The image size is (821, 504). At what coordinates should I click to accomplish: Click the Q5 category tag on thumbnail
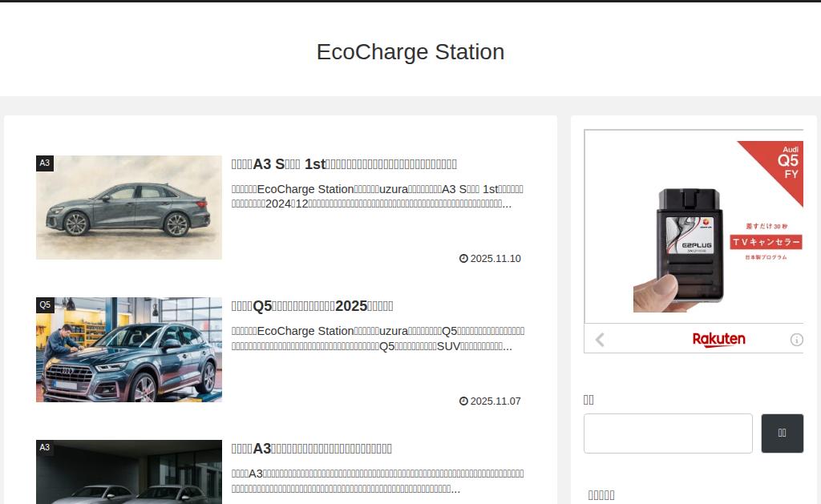[45, 305]
